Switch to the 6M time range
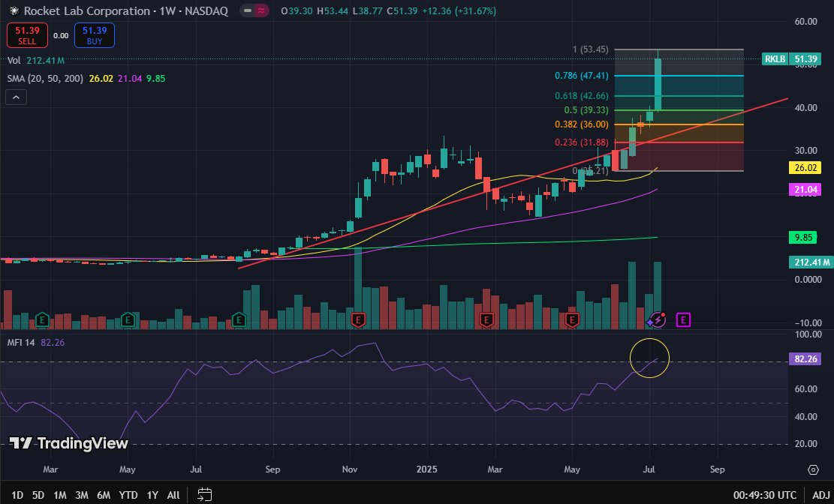Screen dimensions: 834x504 point(103,495)
